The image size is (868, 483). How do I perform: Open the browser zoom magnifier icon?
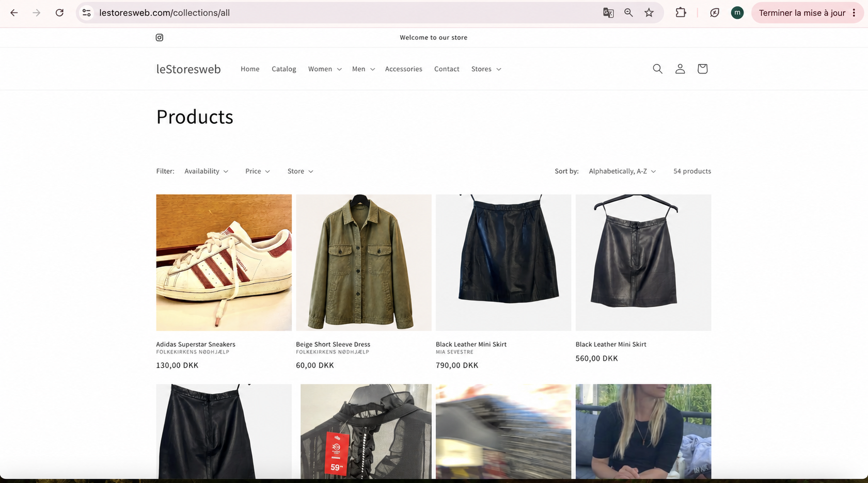tap(628, 13)
